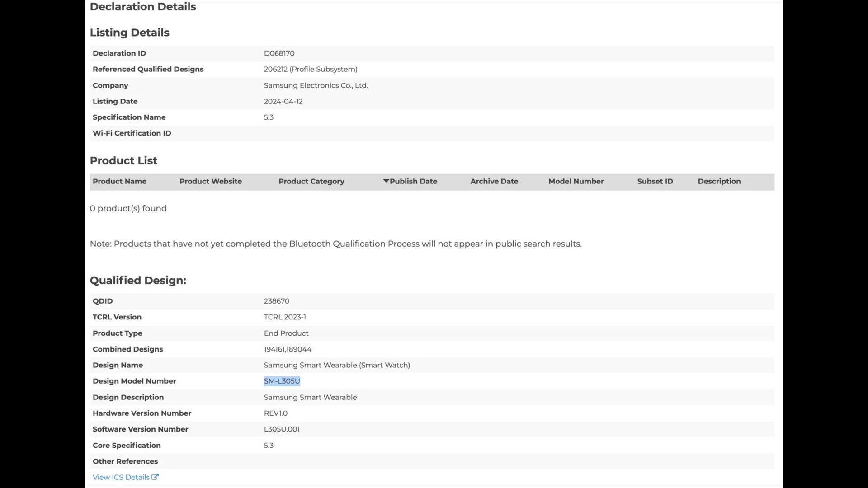Click the Qualified Design section heading

coord(138,280)
